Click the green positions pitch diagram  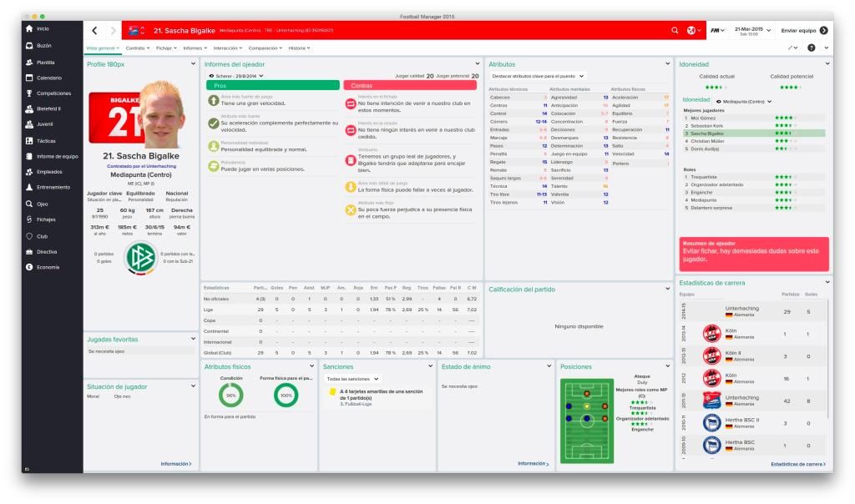coord(587,421)
